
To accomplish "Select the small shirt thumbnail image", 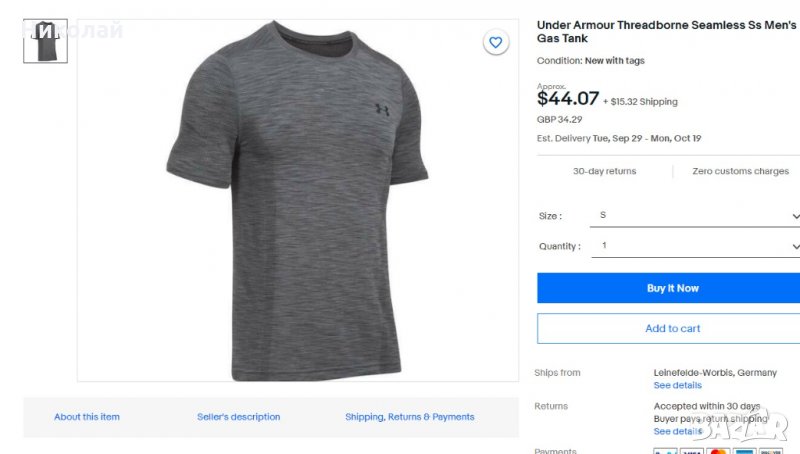I will [x=45, y=41].
